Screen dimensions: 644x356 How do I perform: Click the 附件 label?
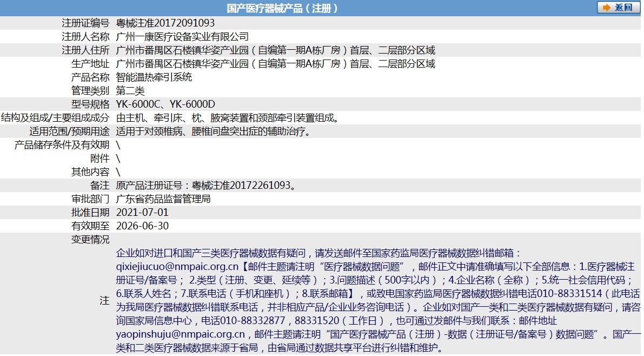coord(100,159)
